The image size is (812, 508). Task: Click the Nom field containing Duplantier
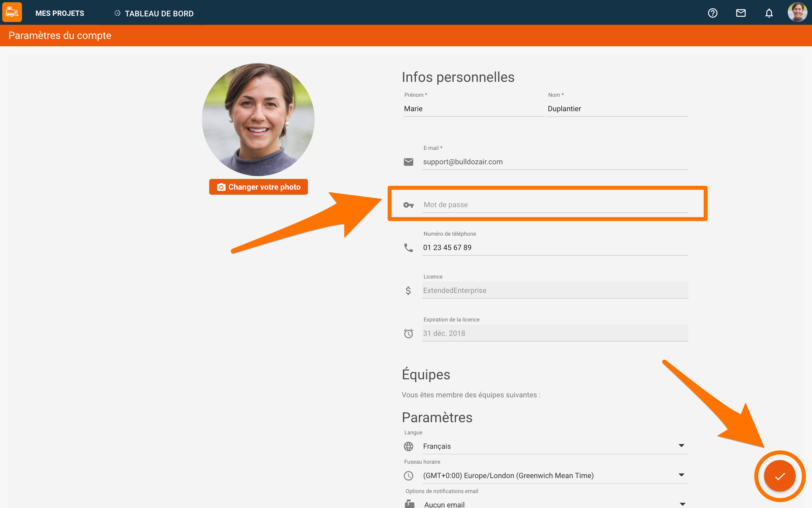pyautogui.click(x=617, y=109)
